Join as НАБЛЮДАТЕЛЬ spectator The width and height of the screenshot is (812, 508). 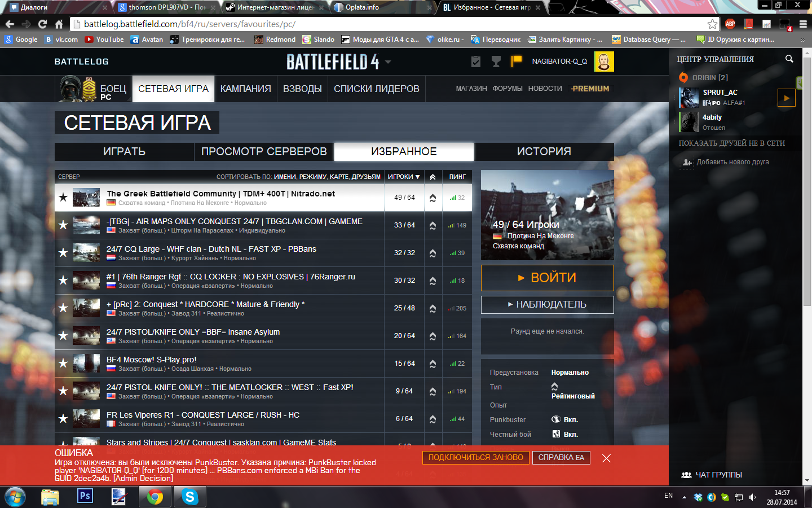coord(547,304)
